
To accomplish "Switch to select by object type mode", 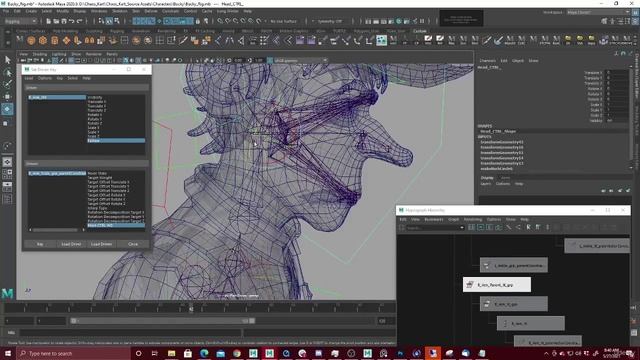I will point(109,21).
